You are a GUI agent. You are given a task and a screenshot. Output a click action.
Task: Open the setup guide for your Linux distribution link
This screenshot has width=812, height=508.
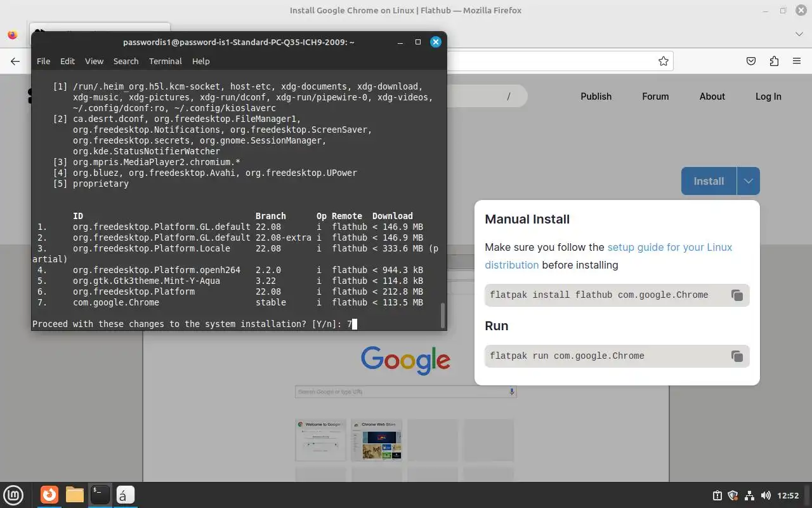tap(608, 256)
